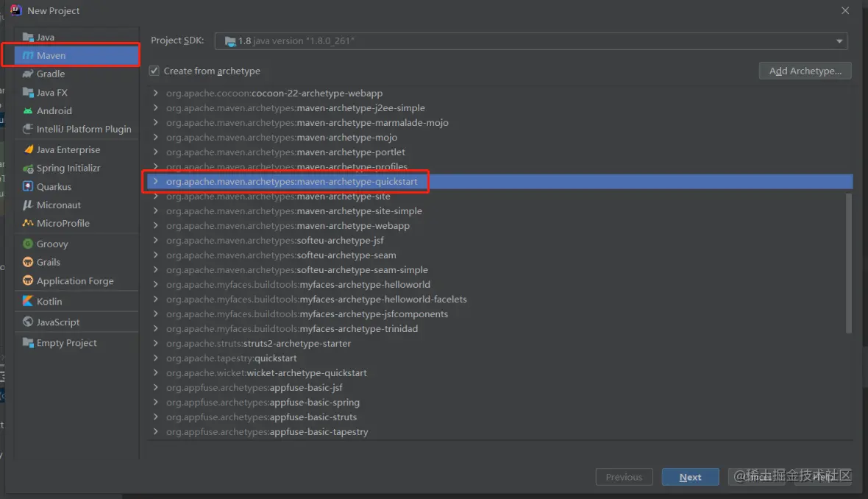Select appfuse-basic-jsf archetype row
The image size is (868, 499).
500,388
